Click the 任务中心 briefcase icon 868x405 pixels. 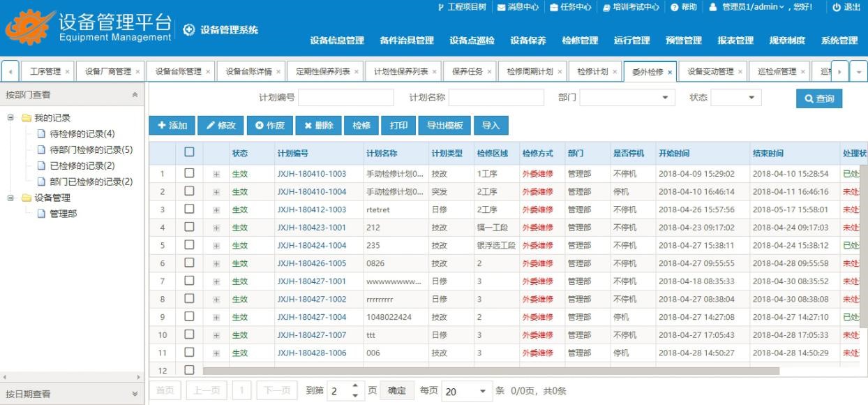[553, 7]
